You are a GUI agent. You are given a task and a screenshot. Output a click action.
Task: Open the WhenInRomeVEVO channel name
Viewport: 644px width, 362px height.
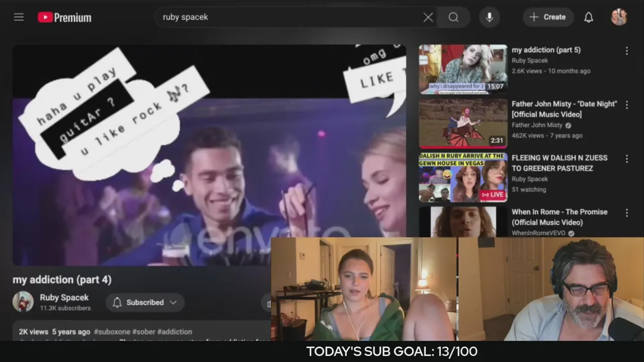coord(539,233)
